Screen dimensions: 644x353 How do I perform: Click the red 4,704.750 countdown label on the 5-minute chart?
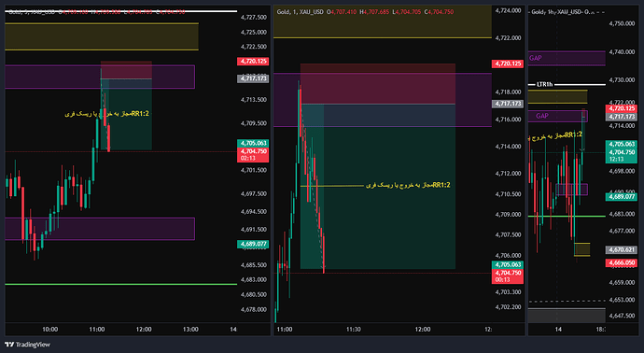253,154
